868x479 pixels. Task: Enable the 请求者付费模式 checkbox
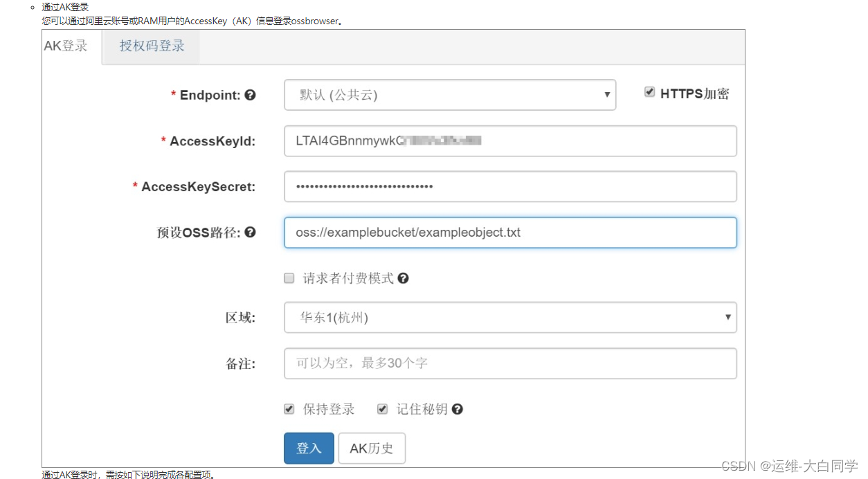click(x=289, y=278)
